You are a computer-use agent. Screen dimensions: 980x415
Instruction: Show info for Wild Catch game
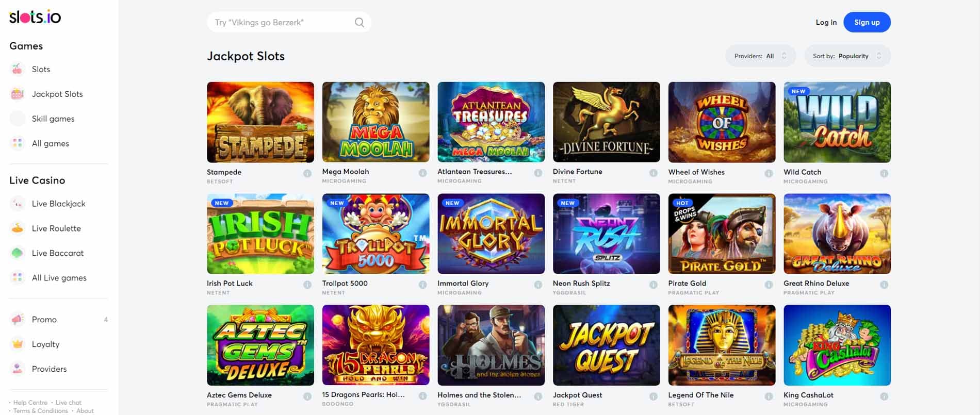[884, 173]
